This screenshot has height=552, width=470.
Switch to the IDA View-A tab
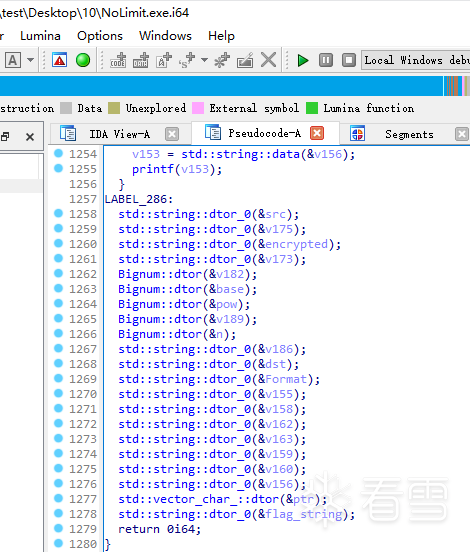pos(119,134)
